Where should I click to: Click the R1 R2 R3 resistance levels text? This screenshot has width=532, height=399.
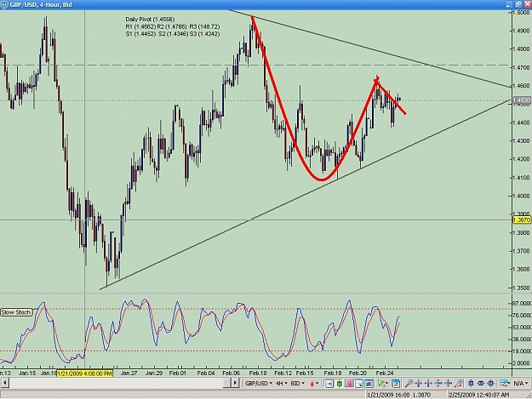[173, 26]
